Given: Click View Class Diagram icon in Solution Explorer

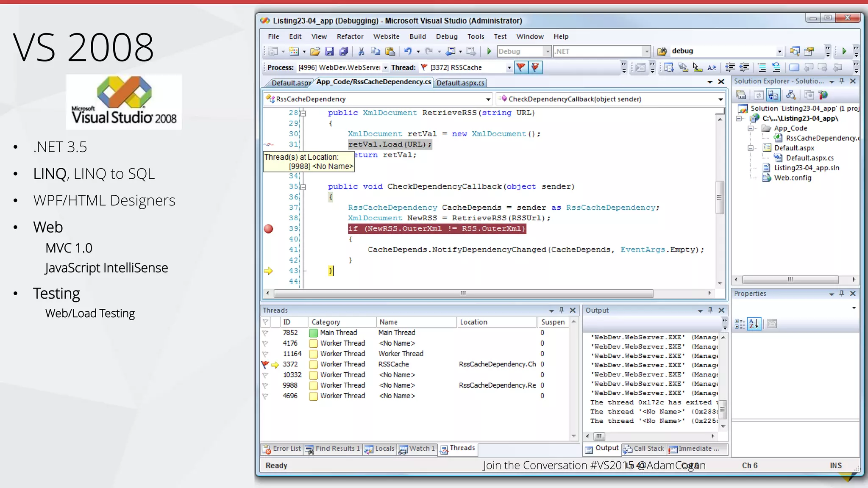Looking at the screenshot, I should point(791,95).
